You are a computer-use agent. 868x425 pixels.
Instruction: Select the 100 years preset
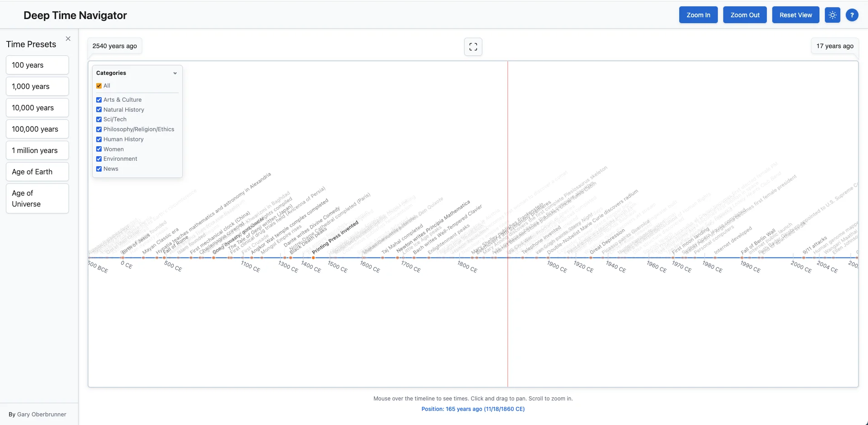point(37,65)
